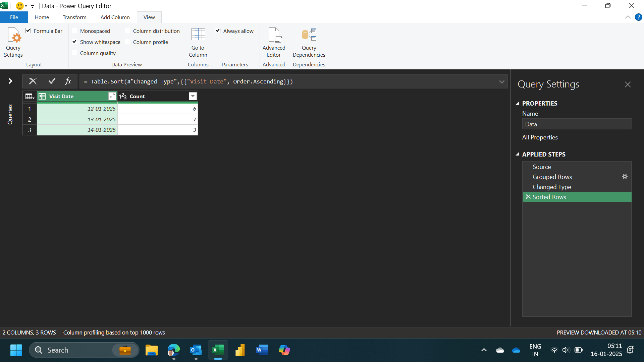This screenshot has height=362, width=644.
Task: Collapse the APPLIED STEPS section
Action: [x=518, y=155]
